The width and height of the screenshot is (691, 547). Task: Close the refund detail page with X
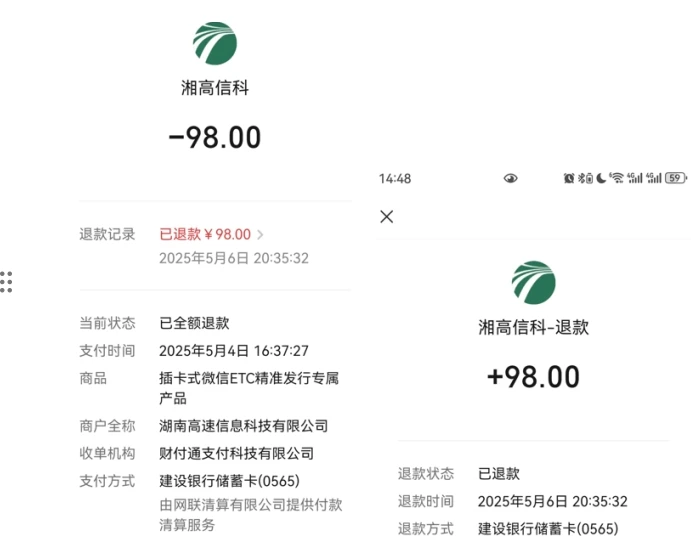coord(386,216)
